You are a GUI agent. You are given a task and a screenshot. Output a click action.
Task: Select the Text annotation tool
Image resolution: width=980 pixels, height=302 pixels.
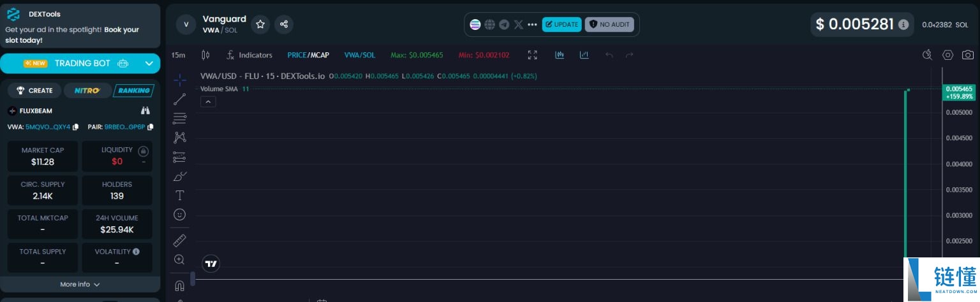coord(180,195)
